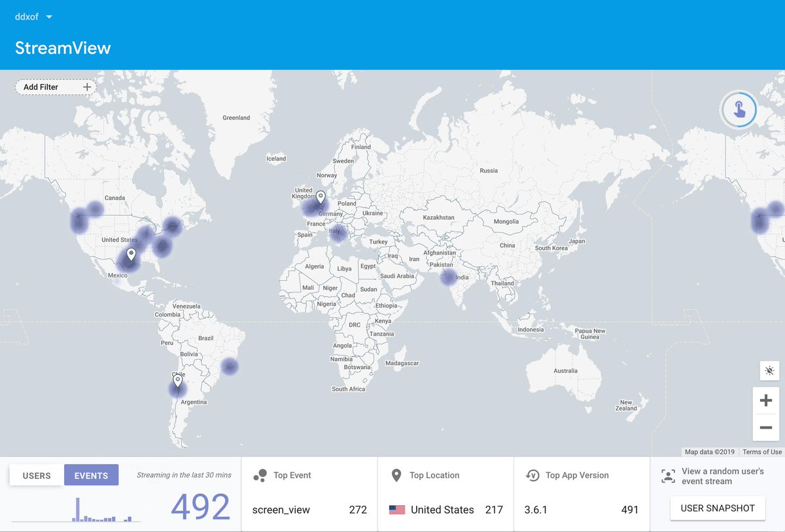The image size is (785, 532).
Task: Click the Australia label on map
Action: [566, 370]
